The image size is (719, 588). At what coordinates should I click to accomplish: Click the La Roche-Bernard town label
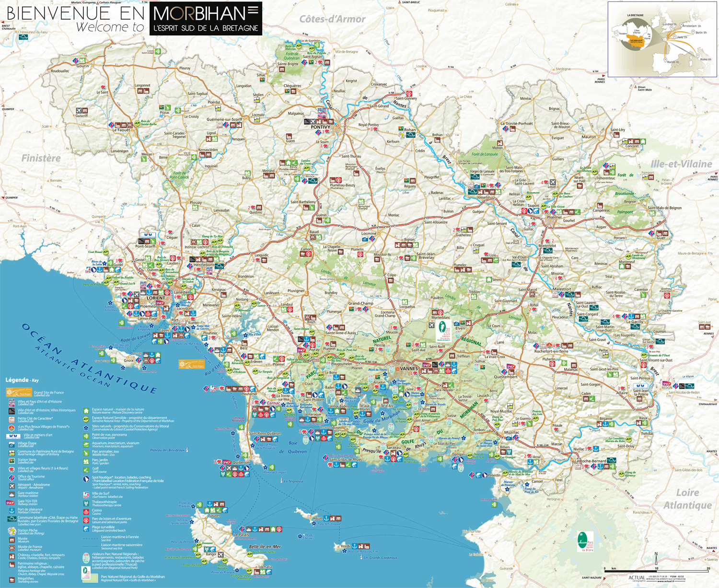[x=591, y=461]
